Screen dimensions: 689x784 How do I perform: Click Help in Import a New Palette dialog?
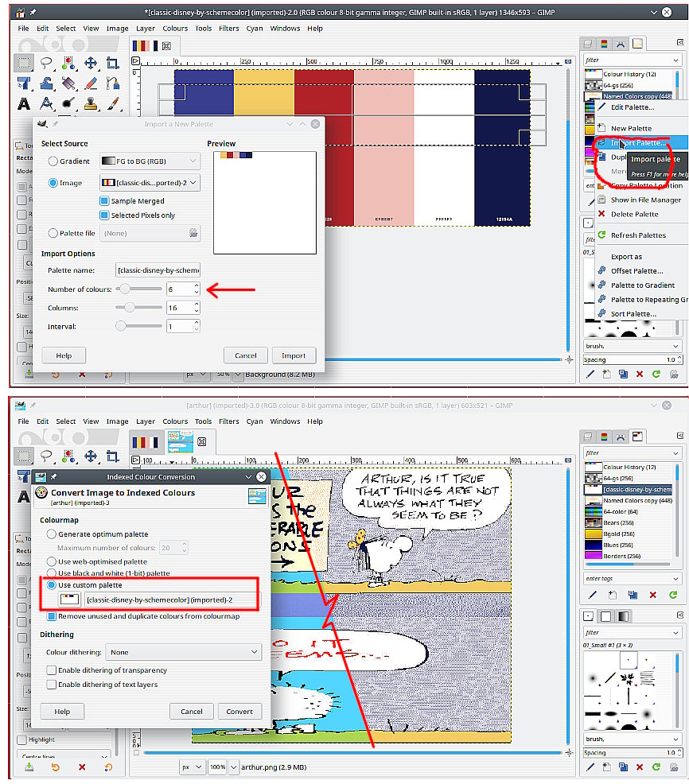coord(64,355)
